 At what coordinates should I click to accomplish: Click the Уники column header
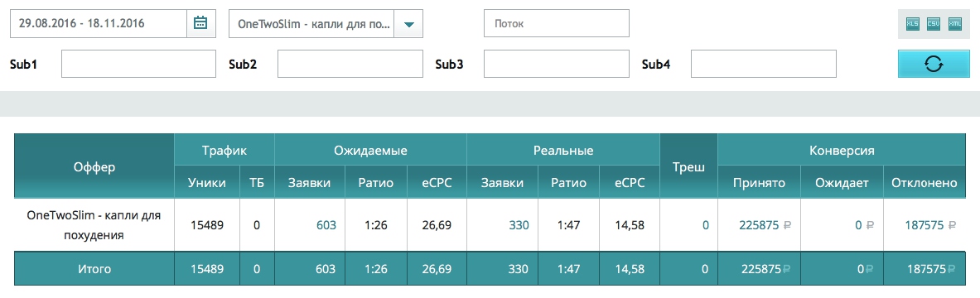(x=207, y=183)
